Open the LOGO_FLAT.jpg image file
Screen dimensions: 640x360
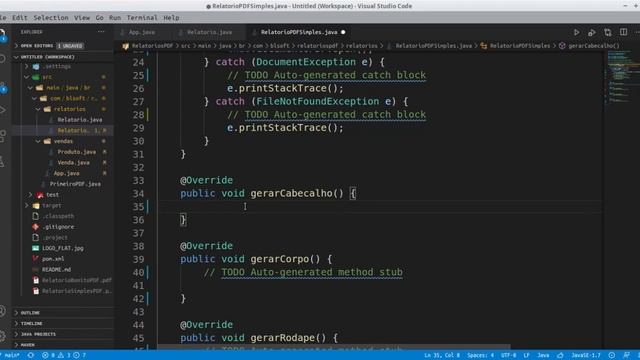(x=62, y=248)
